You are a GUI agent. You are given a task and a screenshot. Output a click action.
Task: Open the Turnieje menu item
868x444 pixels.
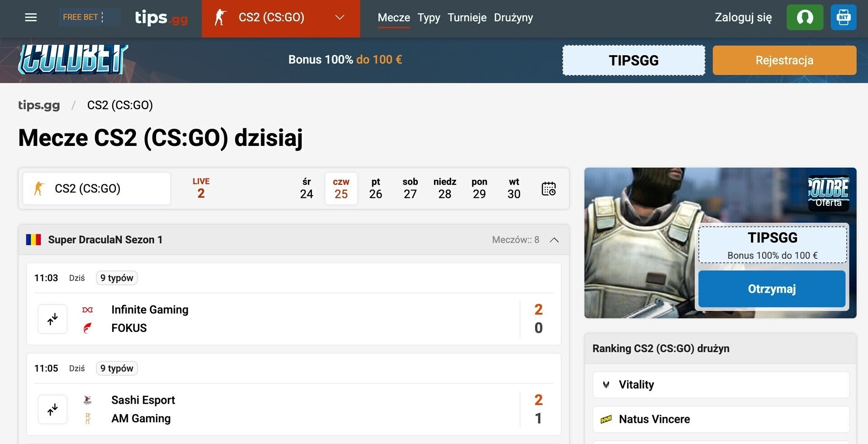pos(467,18)
